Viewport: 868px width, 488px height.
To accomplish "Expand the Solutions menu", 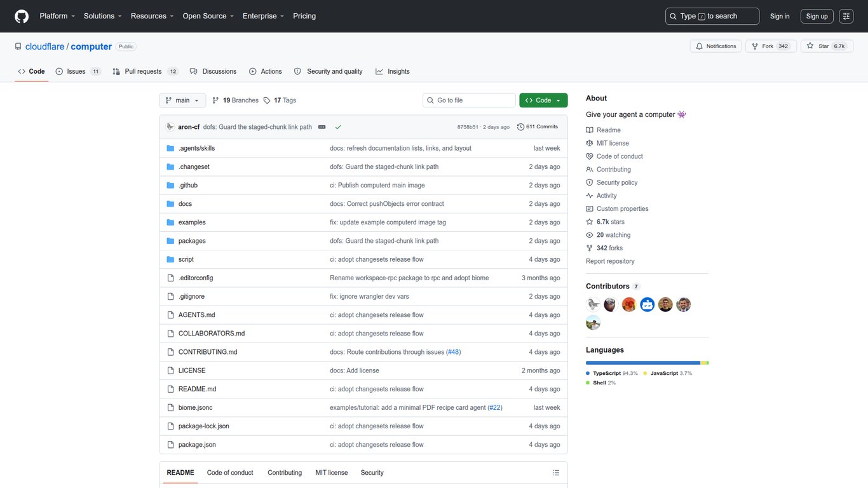I will (x=103, y=16).
